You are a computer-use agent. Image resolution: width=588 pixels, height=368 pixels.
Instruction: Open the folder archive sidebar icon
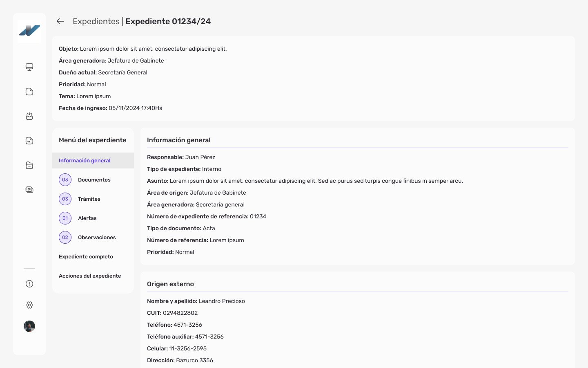coord(29,165)
